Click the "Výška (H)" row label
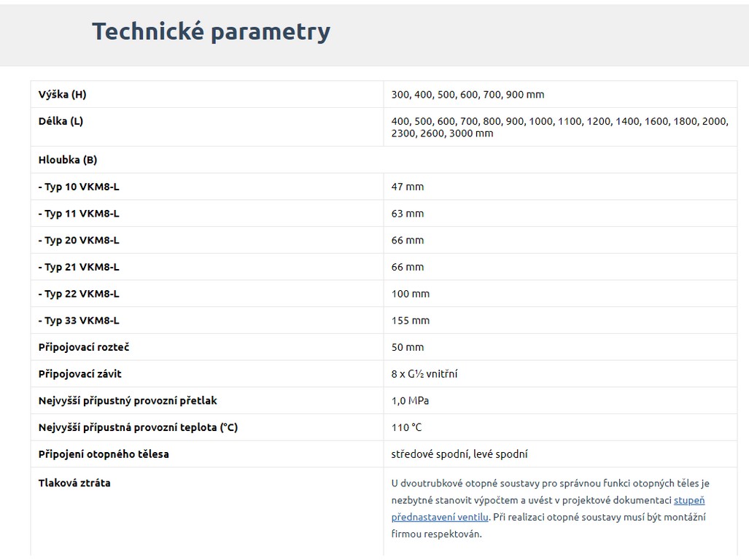749x560 pixels. 63,94
